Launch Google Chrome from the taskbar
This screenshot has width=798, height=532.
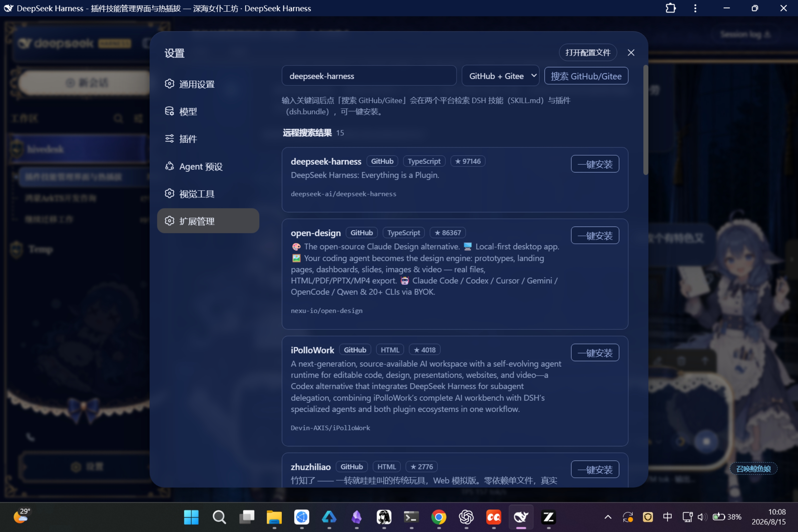[439, 517]
